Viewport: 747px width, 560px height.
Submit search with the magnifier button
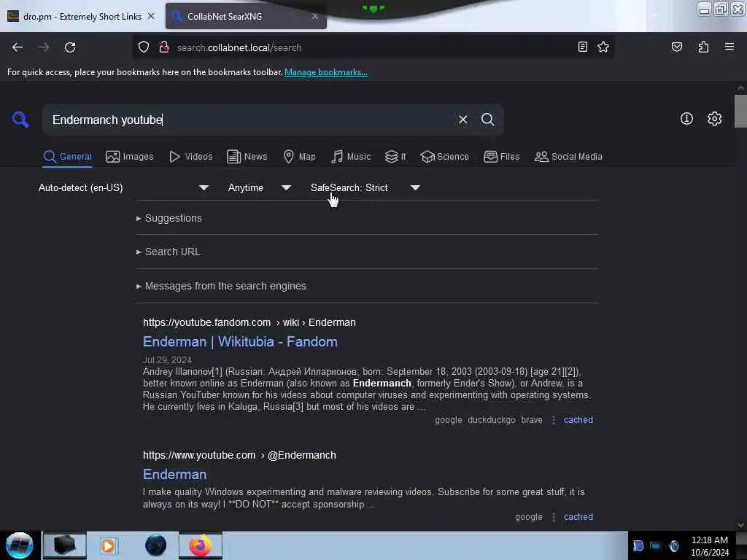[x=487, y=120]
